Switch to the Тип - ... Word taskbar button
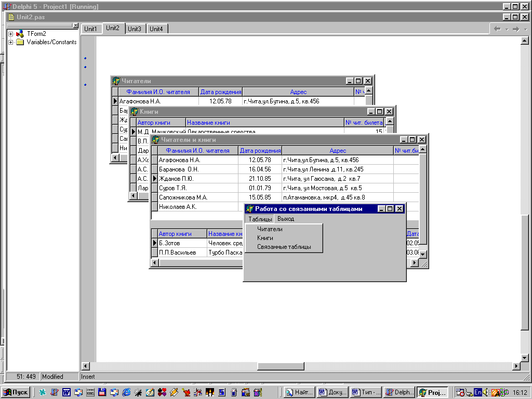 [x=366, y=392]
